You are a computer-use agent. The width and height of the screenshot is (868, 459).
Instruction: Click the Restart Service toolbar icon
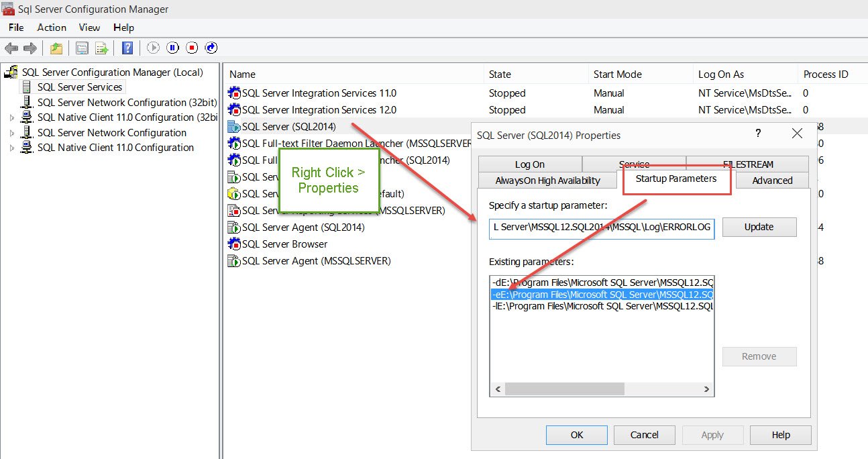pos(211,48)
